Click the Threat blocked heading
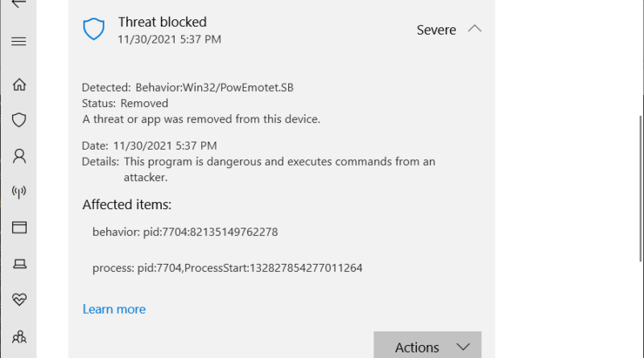Viewport: 644px width, 358px height. tap(163, 22)
